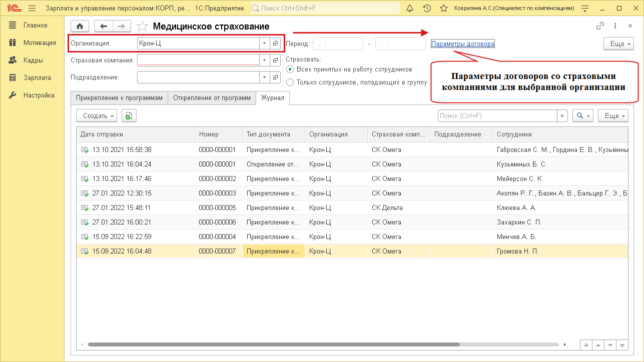This screenshot has height=362, width=644.
Task: Select 'Только сотрудников, попадающих в группу' radio
Action: point(290,82)
